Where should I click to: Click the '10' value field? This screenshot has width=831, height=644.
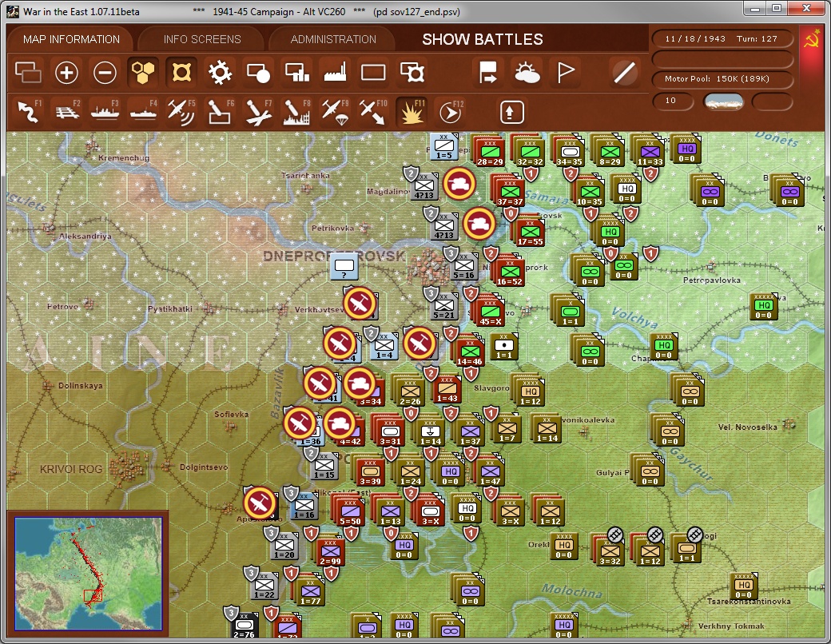tap(672, 101)
